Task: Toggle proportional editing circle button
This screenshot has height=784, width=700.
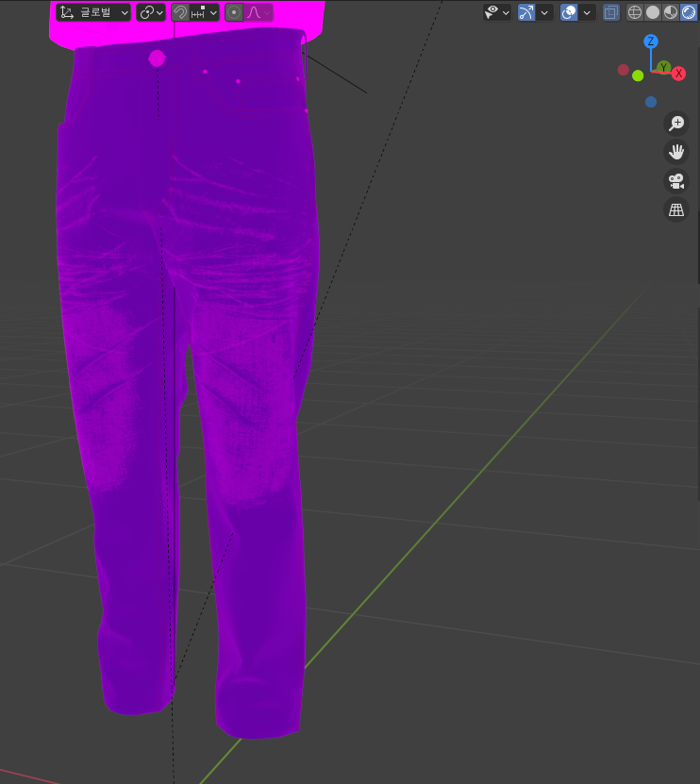Action: 234,12
